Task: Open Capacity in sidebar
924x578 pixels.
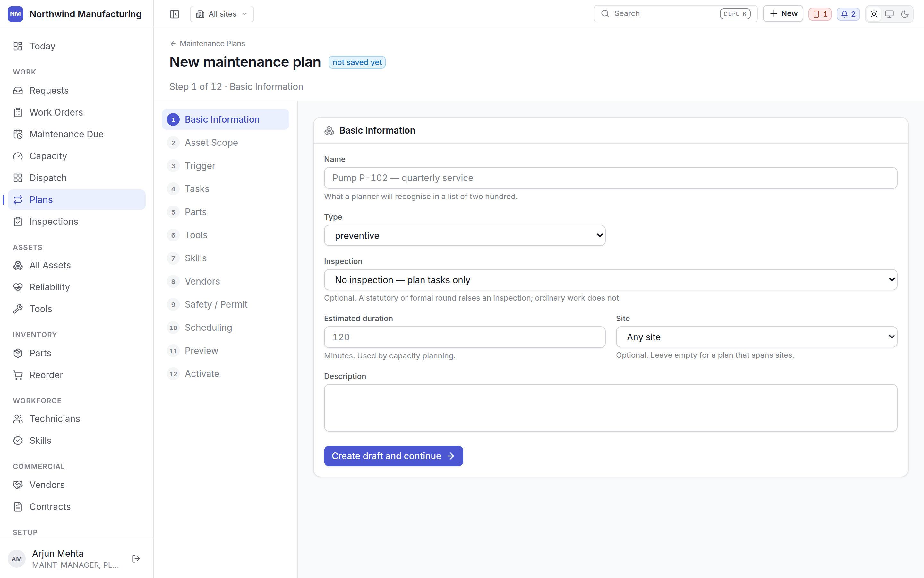Action: coord(76,156)
